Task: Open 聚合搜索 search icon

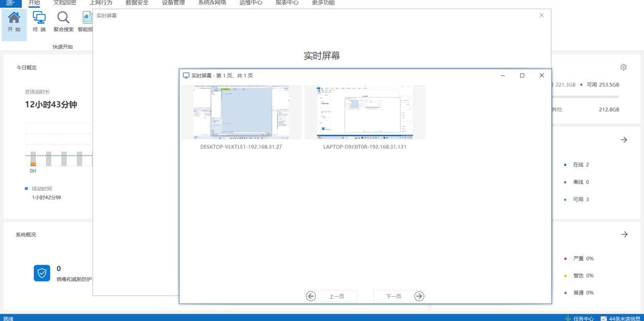Action: [63, 18]
